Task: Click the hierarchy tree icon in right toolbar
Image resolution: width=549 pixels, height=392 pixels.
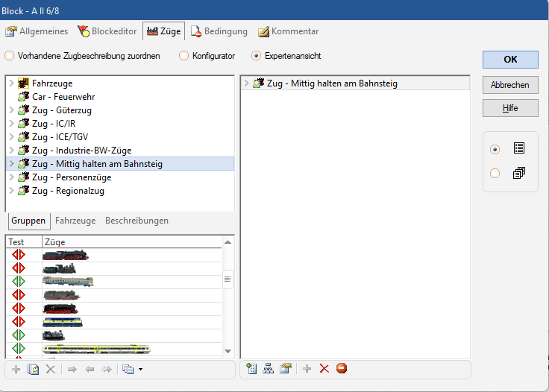Action: click(268, 369)
